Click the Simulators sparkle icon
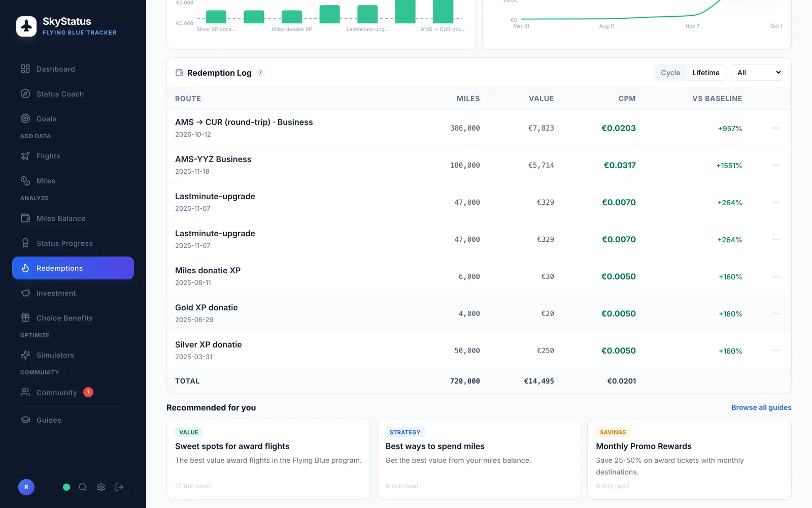 tap(25, 355)
